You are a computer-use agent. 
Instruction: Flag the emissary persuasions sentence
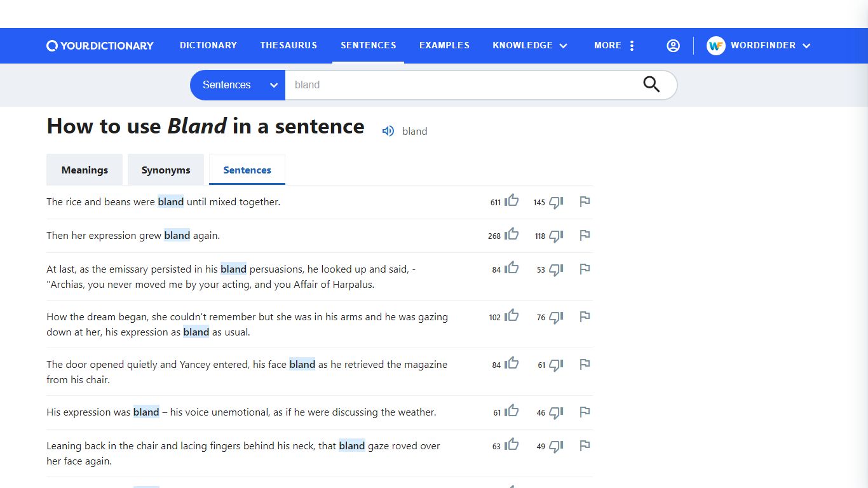point(585,269)
